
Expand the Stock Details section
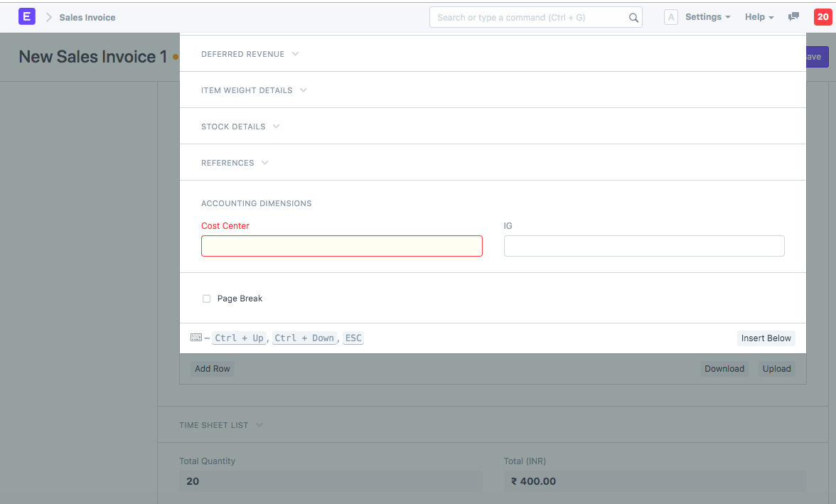click(241, 126)
